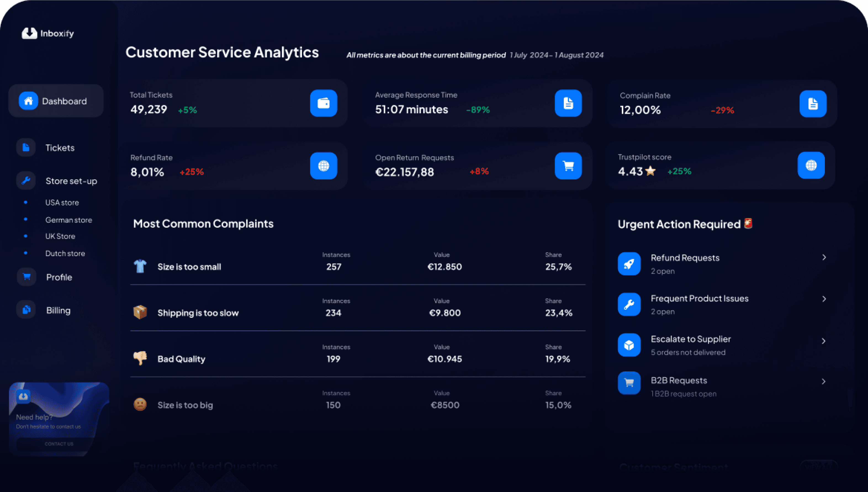Open the B2B Requests chevron arrow
868x492 pixels.
click(x=823, y=382)
